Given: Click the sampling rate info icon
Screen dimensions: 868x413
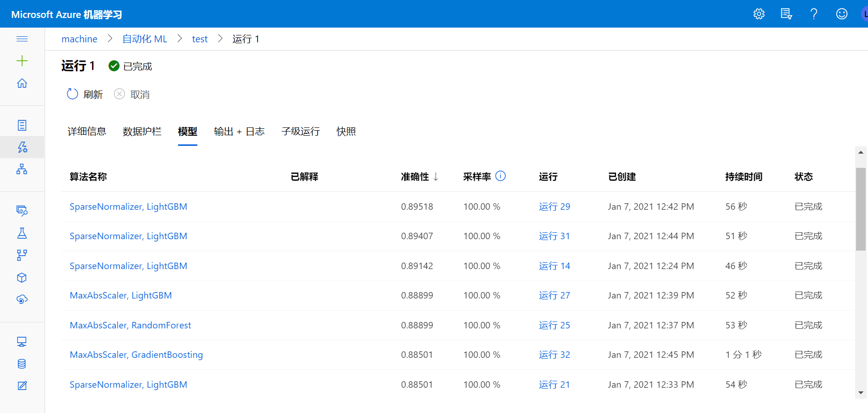Looking at the screenshot, I should [500, 176].
